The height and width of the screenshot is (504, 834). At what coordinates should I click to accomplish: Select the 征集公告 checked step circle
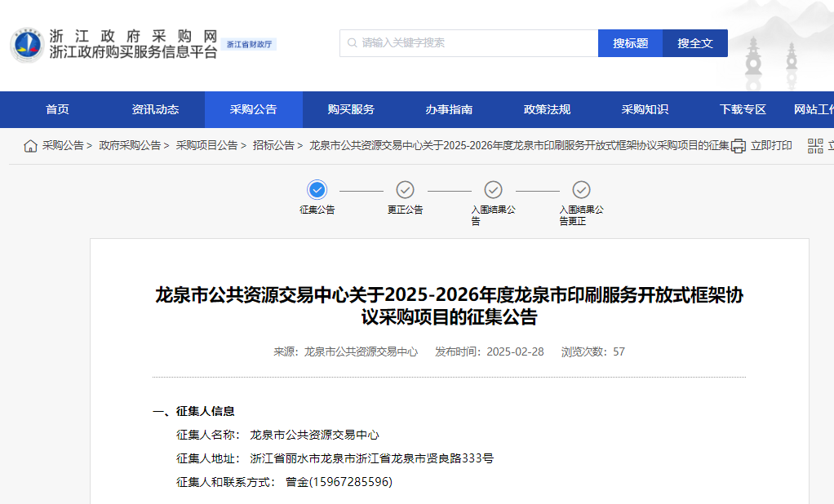[x=317, y=190]
